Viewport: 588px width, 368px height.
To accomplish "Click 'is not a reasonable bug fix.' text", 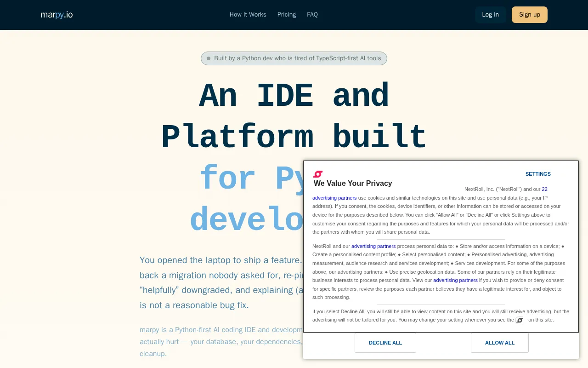I will tap(194, 305).
